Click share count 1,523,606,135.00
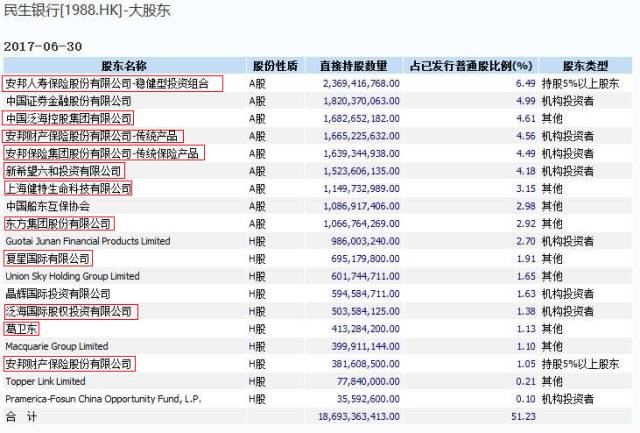The height and width of the screenshot is (433, 640). point(361,171)
